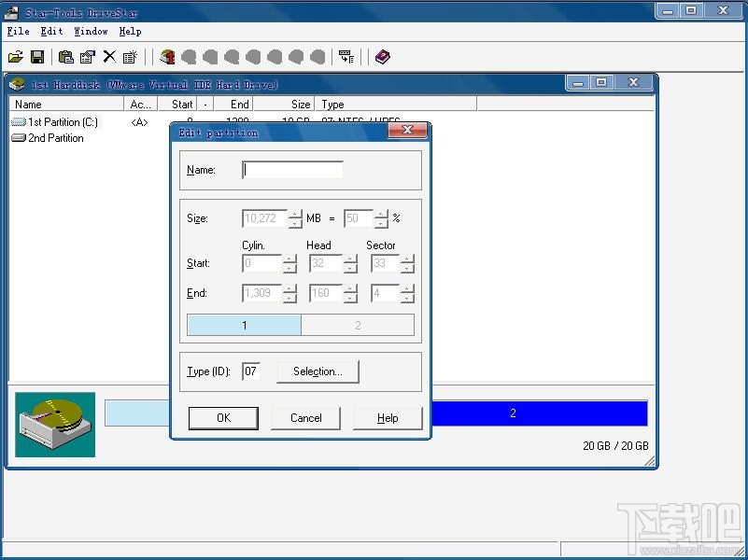
Task: Click the Type (ID) field showing 07
Action: [x=251, y=371]
